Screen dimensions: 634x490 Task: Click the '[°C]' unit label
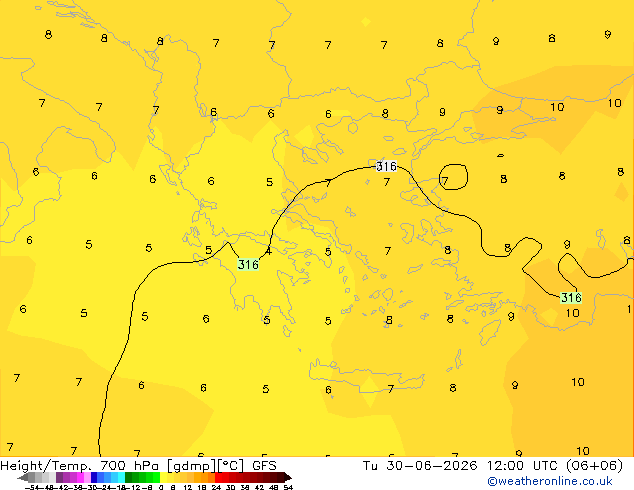tap(231, 466)
